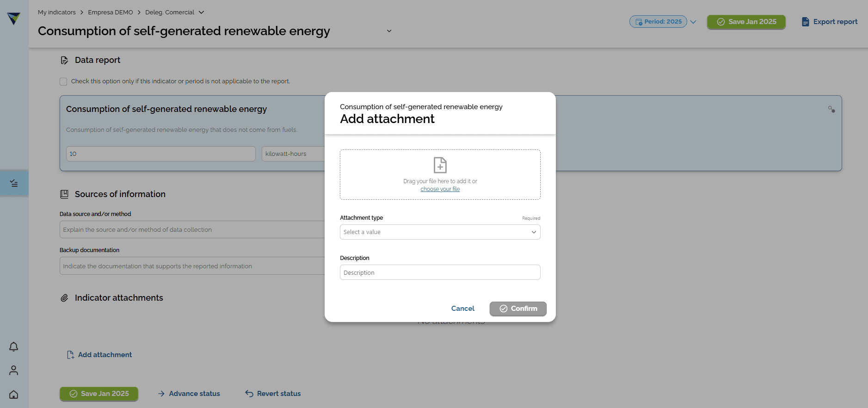
Task: Click the file upload icon in dropzone
Action: coord(440,165)
